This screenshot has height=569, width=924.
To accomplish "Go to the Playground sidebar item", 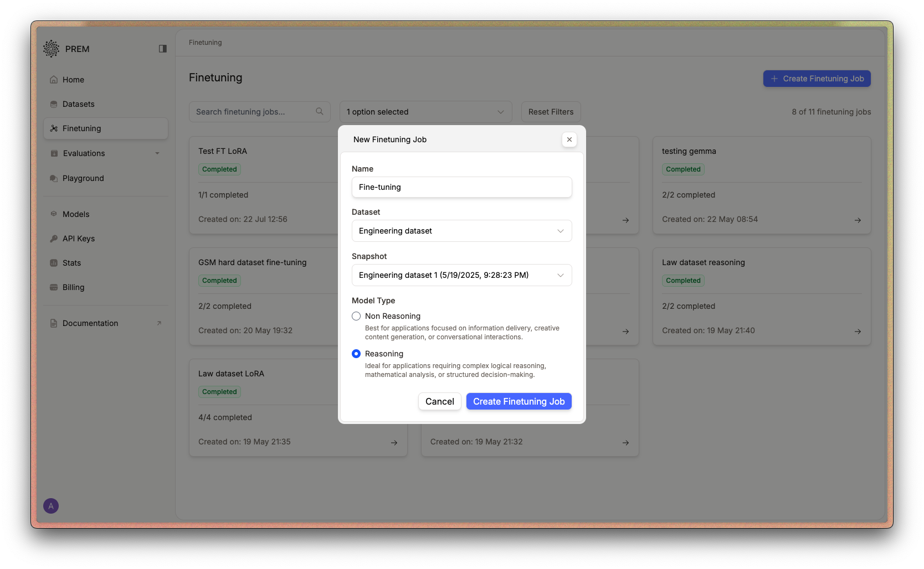I will 106,178.
